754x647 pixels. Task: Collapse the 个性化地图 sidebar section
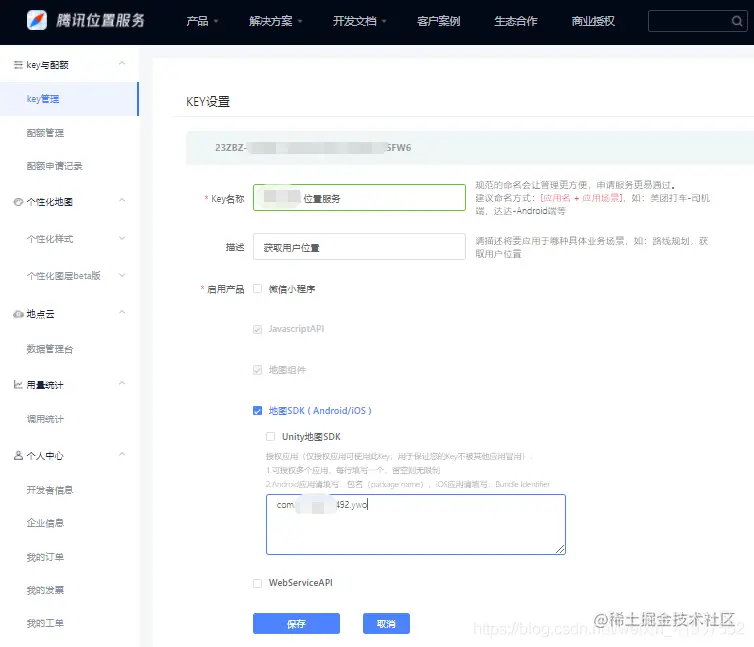(122, 200)
